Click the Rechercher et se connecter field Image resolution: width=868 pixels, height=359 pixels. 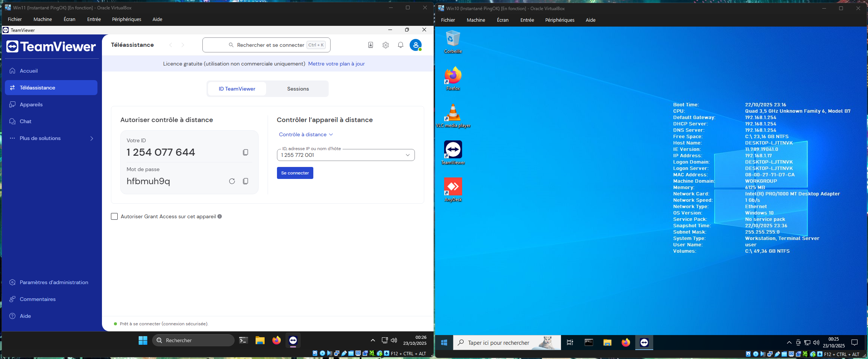[x=266, y=45]
